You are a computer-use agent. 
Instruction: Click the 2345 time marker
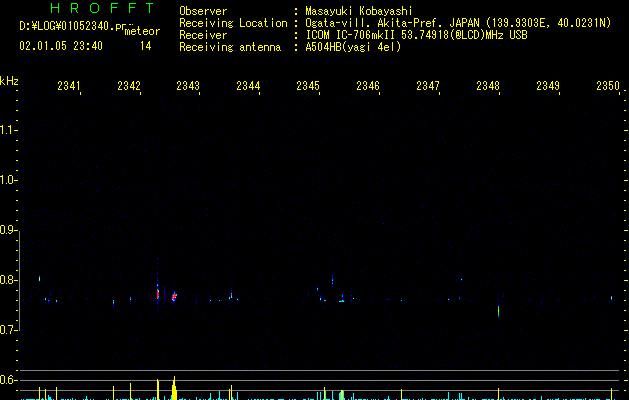coord(308,86)
